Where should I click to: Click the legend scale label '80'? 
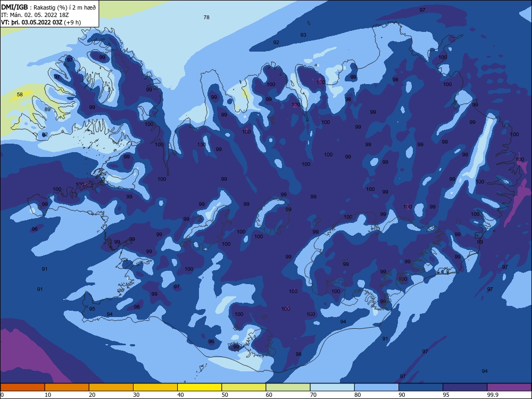pyautogui.click(x=358, y=395)
